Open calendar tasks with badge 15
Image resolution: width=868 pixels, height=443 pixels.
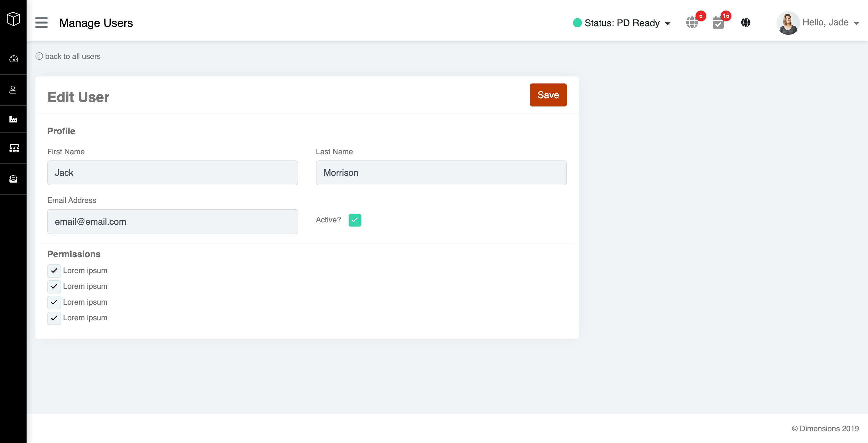click(x=718, y=23)
